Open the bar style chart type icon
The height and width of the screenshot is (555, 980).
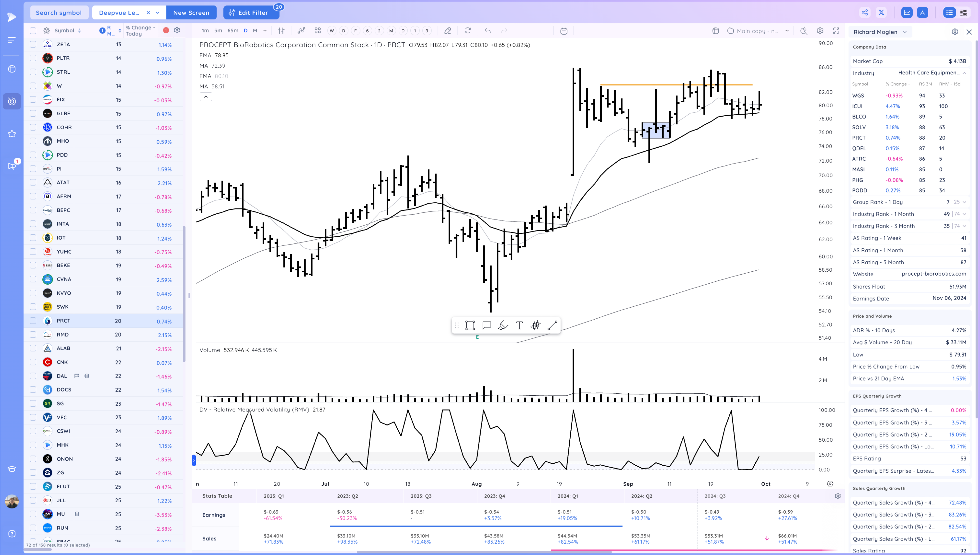281,31
